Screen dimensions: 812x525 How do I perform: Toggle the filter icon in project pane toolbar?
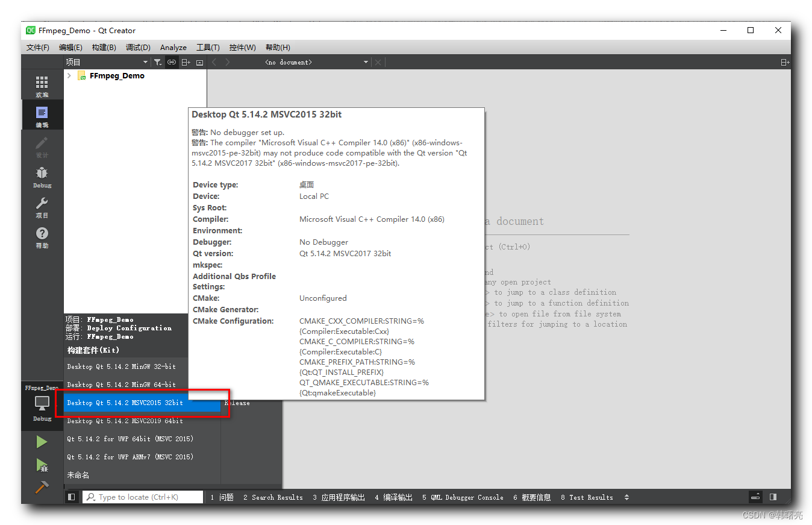click(x=157, y=61)
